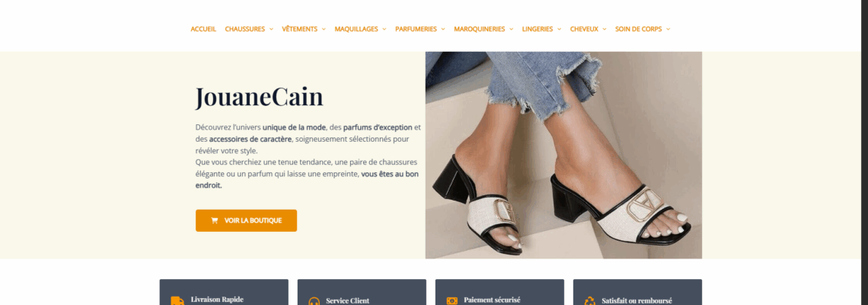Expand the Parfumeries dropdown chevron
868x305 pixels.
(443, 30)
